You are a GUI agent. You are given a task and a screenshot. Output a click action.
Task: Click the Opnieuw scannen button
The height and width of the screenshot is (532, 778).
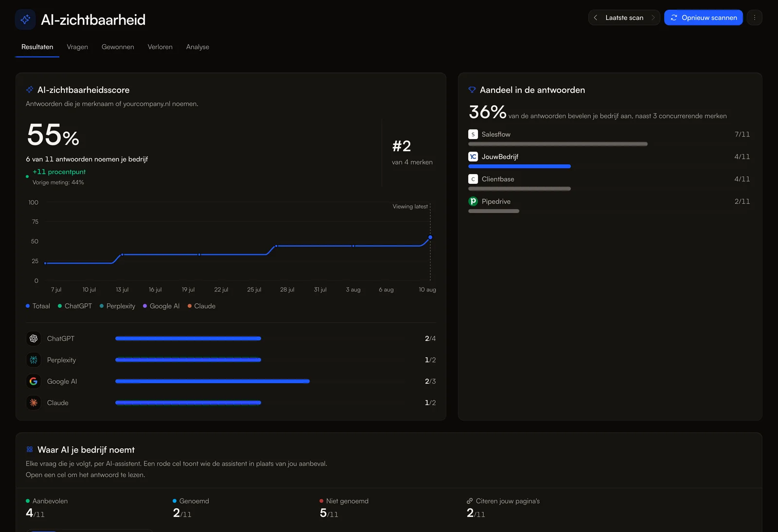(x=703, y=18)
